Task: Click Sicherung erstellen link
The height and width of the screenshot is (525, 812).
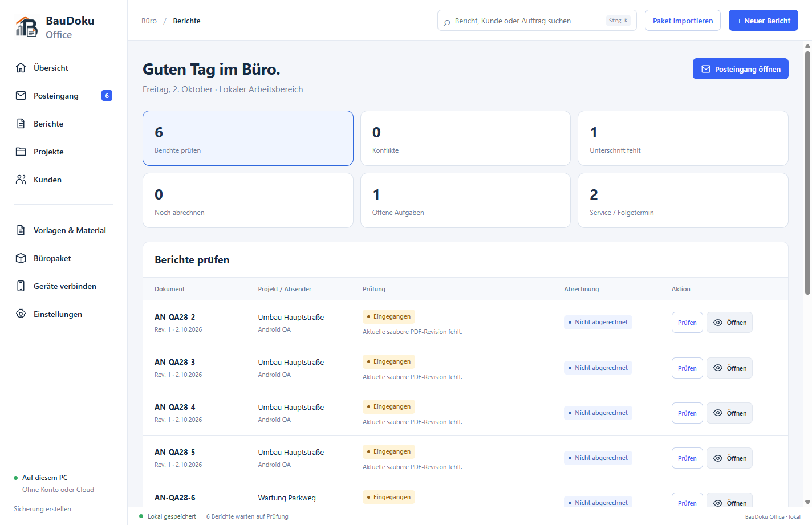Action: 42,509
